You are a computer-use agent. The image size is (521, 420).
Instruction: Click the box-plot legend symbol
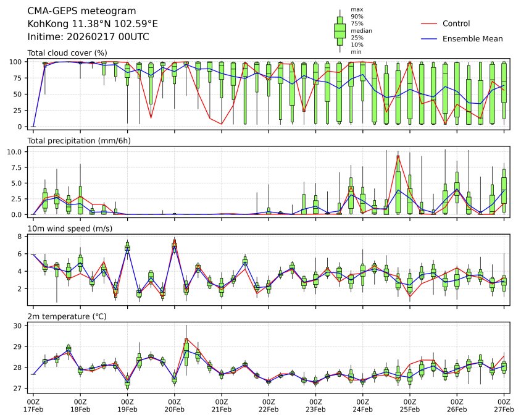[x=340, y=30]
